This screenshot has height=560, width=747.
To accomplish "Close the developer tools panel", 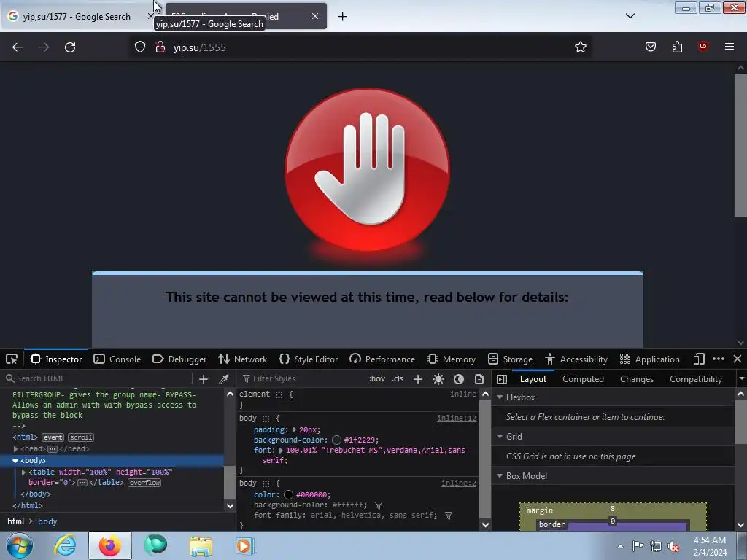I will (x=738, y=359).
